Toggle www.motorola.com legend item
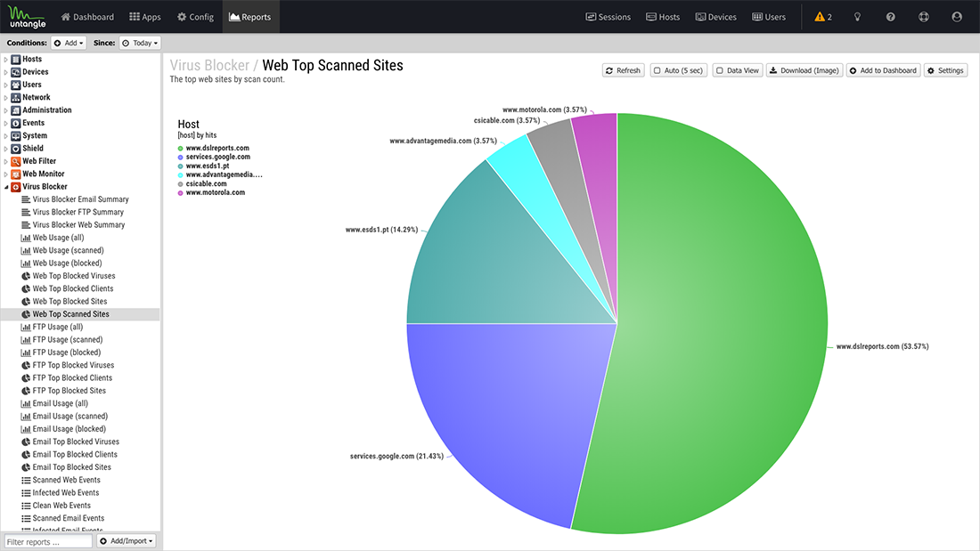Screen dimensions: 980x551 click(211, 192)
